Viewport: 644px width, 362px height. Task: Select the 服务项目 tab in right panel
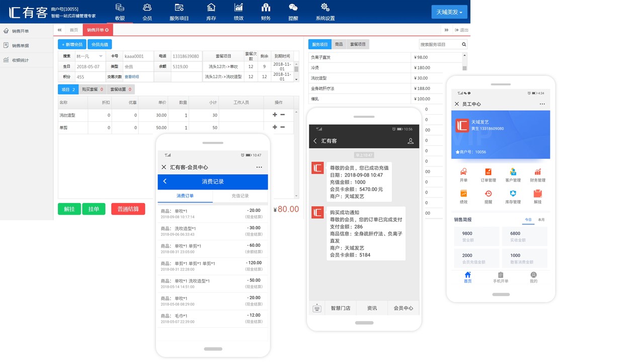click(x=320, y=44)
